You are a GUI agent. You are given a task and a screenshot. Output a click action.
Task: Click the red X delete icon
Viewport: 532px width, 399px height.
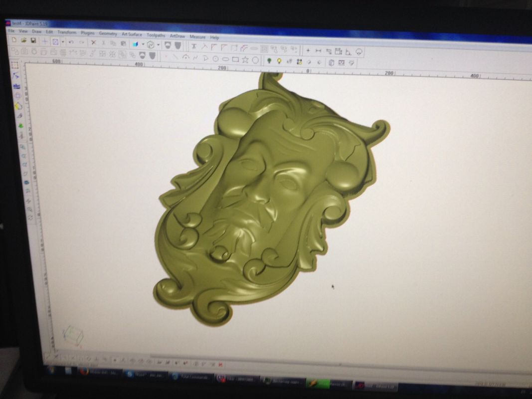tap(93, 43)
